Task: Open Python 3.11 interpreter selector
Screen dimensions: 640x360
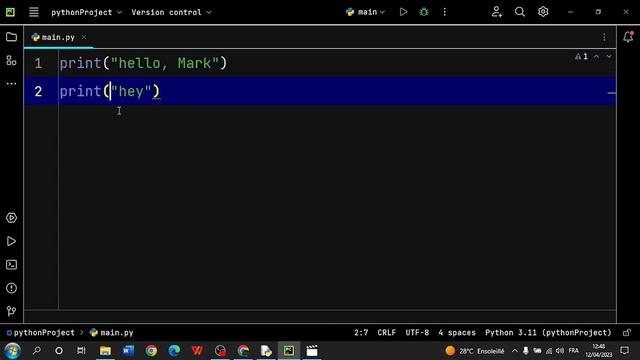Action: coord(548,333)
